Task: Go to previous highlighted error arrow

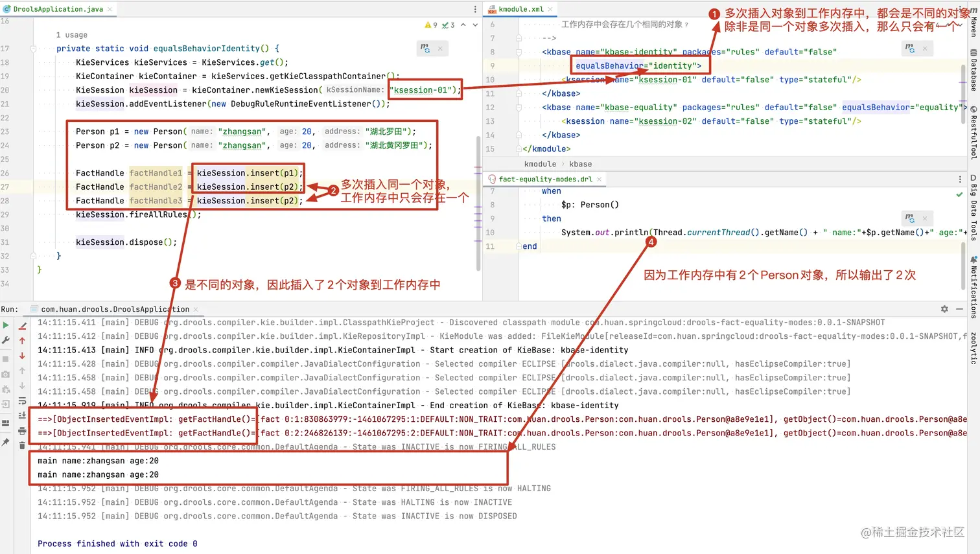Action: click(x=463, y=25)
